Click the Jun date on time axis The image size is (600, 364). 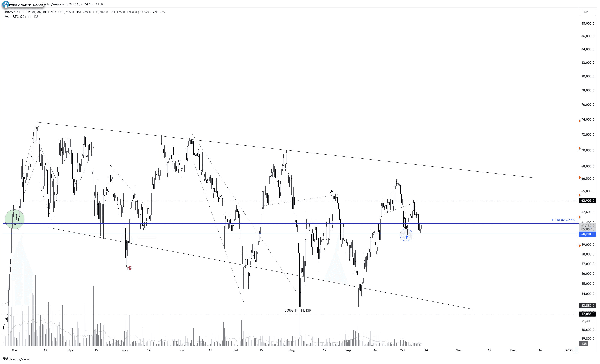pos(181,350)
